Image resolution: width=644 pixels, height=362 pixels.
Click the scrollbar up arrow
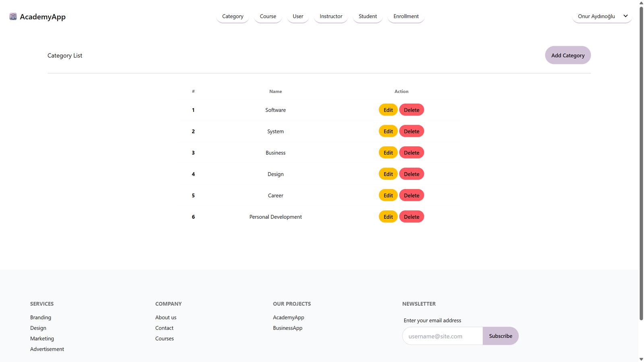641,3
